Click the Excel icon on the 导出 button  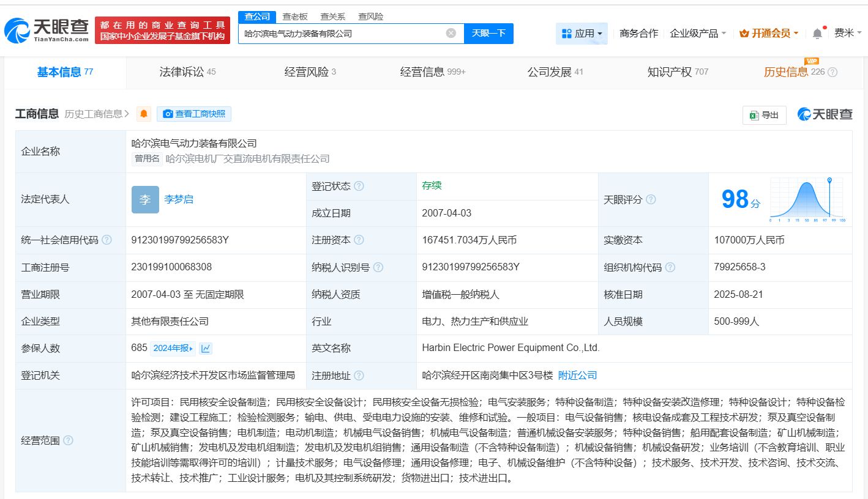[754, 115]
